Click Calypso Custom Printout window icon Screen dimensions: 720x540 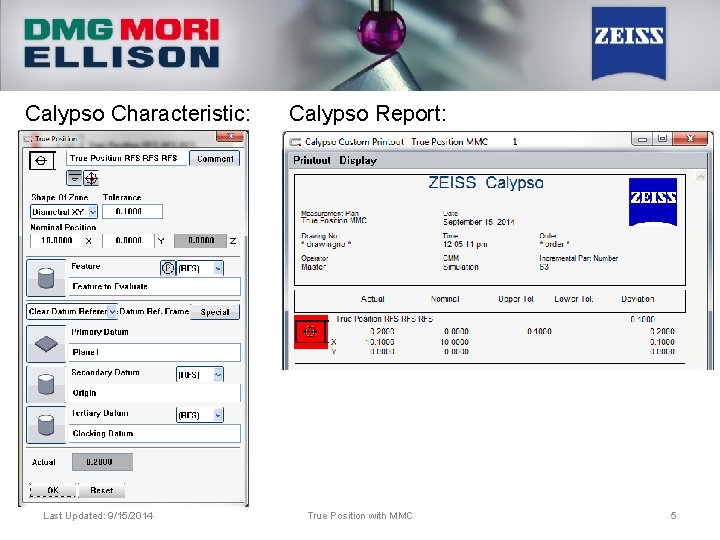click(295, 142)
